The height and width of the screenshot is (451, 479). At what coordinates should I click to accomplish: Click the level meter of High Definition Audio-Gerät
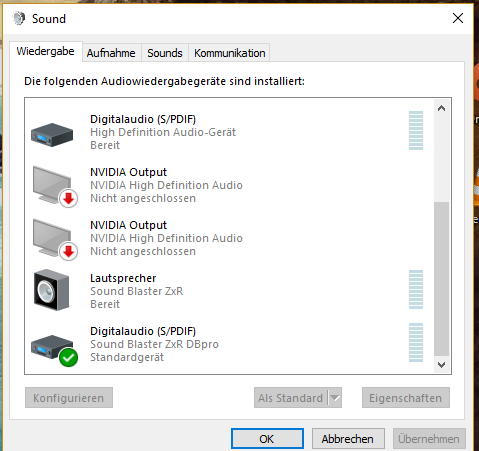(x=416, y=131)
